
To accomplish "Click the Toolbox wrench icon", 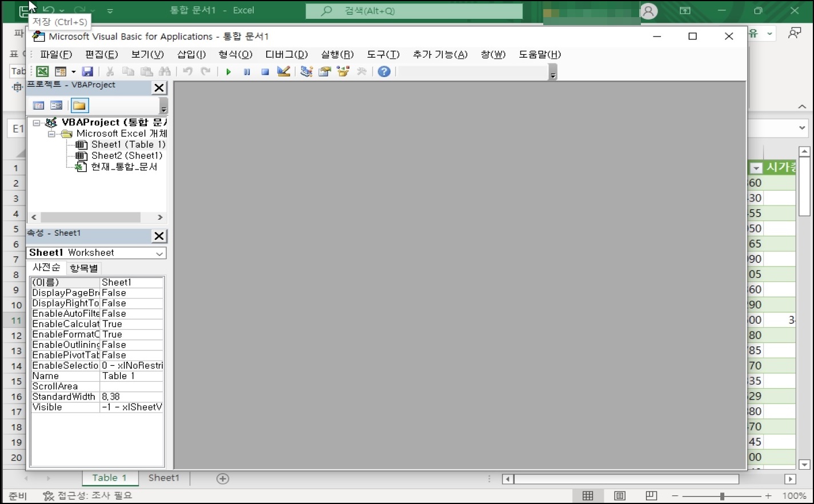I will (362, 71).
